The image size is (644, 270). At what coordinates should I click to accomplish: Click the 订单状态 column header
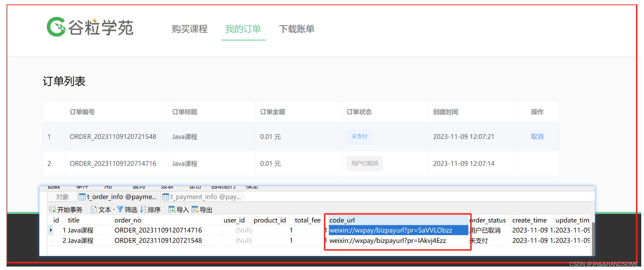click(x=359, y=112)
